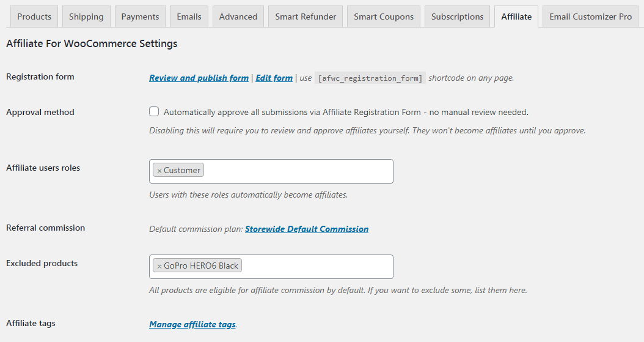Remove the Customer role tag
Viewport: 644px width, 342px height.
pyautogui.click(x=159, y=171)
